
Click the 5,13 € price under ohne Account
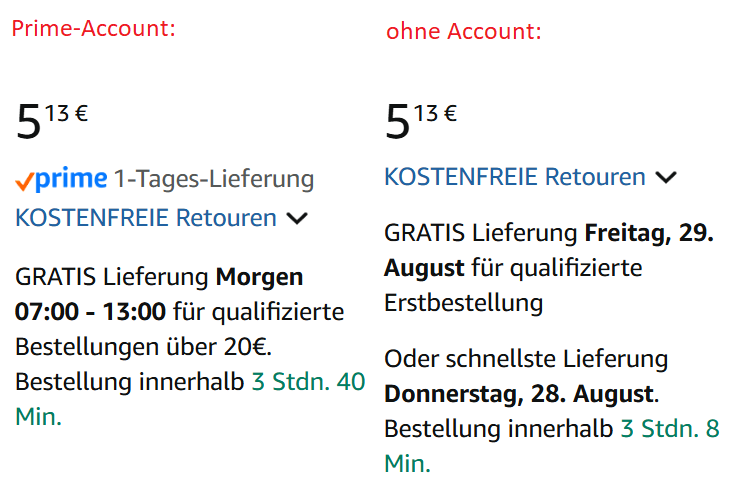tap(421, 122)
